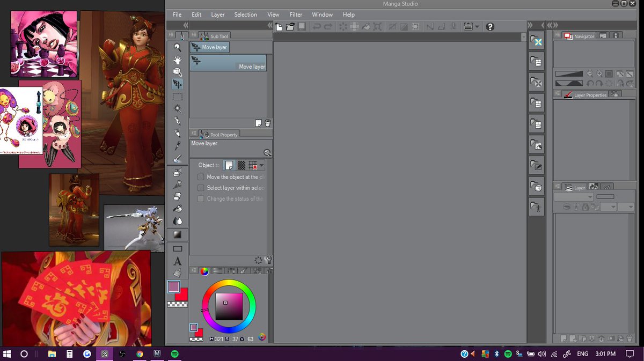This screenshot has height=361, width=644.
Task: Click the Windows Start button
Action: point(8,354)
